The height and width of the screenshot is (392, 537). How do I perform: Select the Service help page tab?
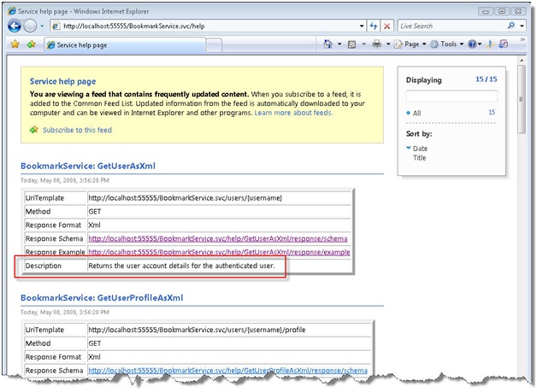coord(125,44)
